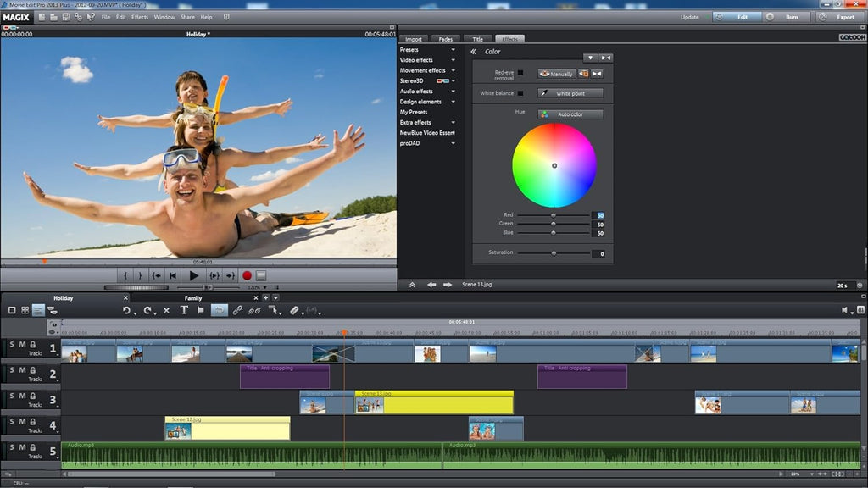
Task: Click the Red slider handle
Action: 553,215
